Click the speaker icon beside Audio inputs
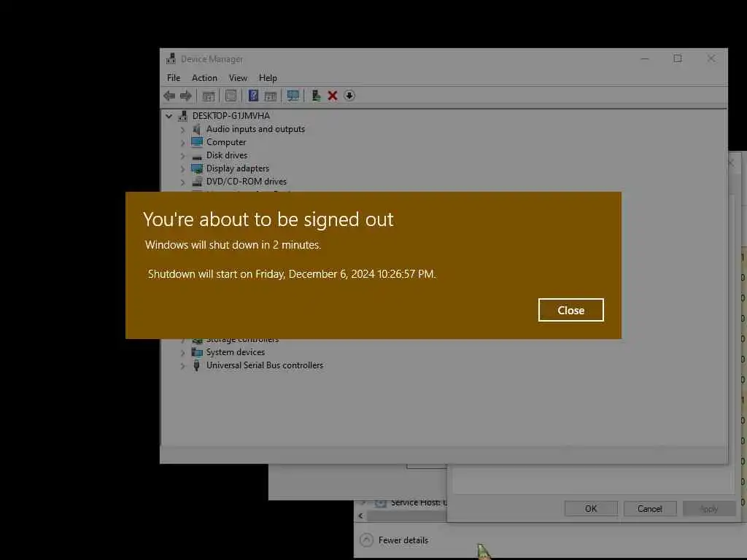 click(196, 129)
